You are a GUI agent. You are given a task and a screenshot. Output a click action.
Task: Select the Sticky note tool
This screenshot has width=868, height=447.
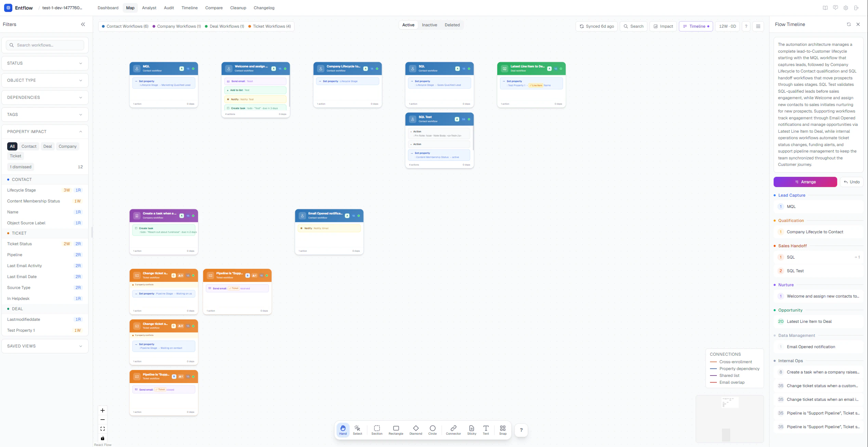click(471, 430)
